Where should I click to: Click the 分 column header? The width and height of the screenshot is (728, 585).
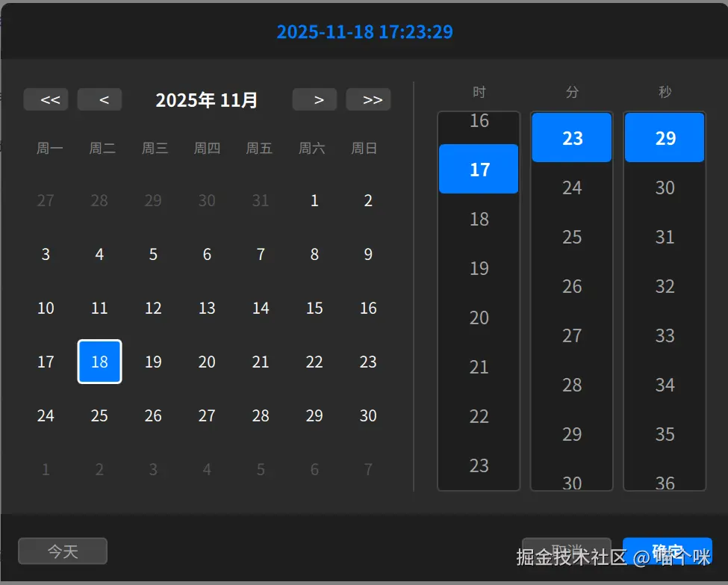click(x=571, y=91)
